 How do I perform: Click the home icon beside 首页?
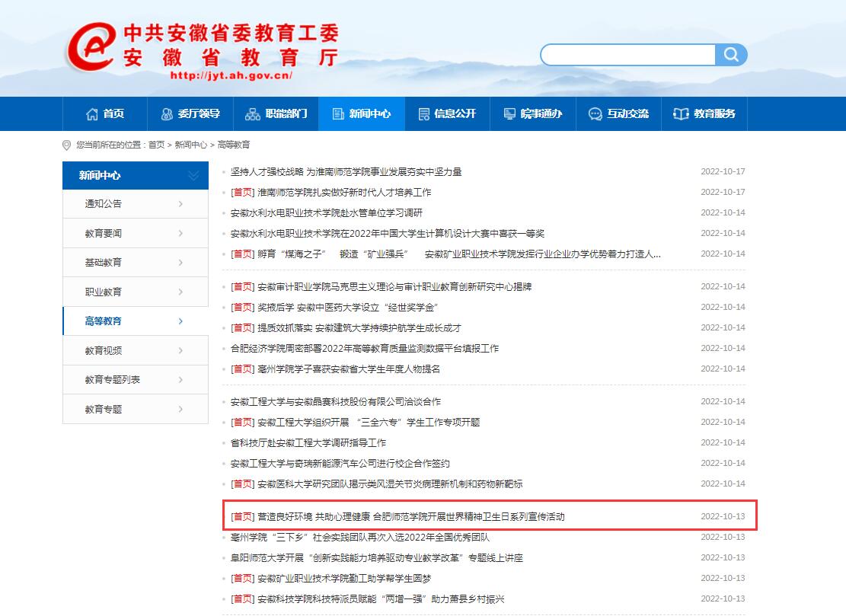click(x=92, y=113)
